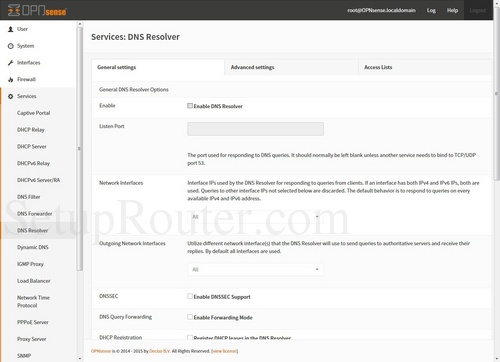Click the Services gear icon
The image size is (500, 362).
point(11,96)
